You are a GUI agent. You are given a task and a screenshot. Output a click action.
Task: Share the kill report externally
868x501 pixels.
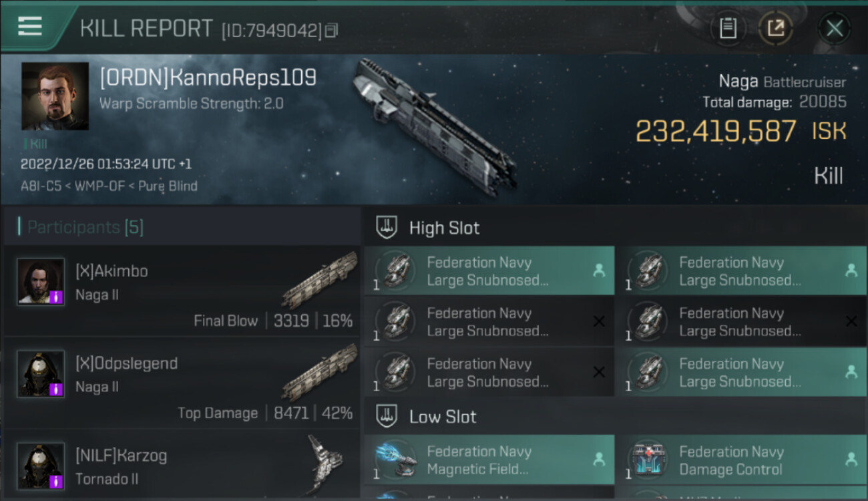pos(775,28)
